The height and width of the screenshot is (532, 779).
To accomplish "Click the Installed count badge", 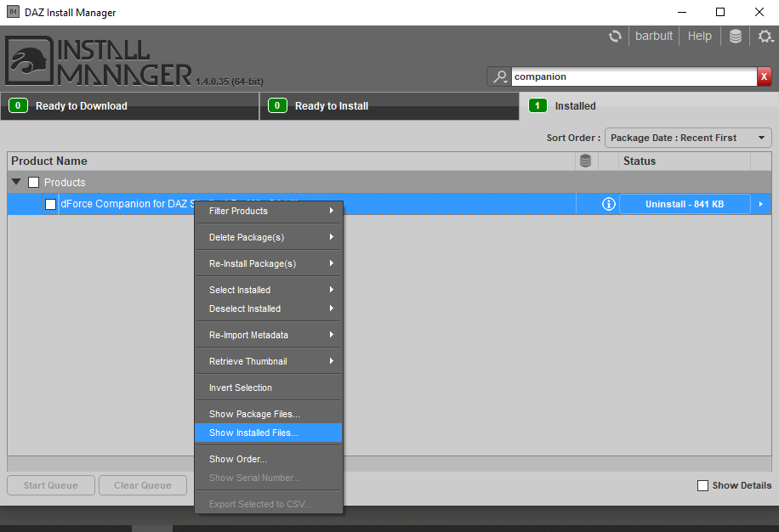I will 537,105.
